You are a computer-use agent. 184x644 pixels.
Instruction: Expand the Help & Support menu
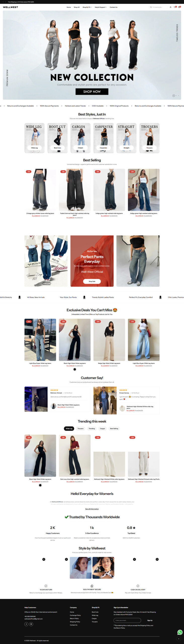101,7
